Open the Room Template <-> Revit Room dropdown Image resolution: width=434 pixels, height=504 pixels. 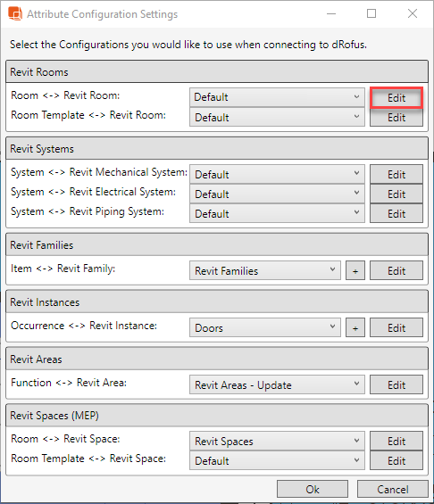[x=277, y=117]
